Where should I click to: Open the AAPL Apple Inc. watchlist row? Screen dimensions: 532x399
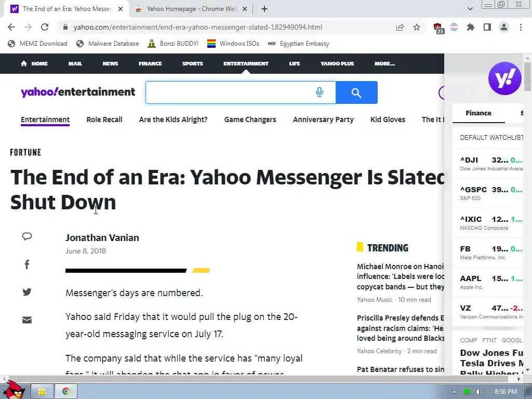point(488,282)
